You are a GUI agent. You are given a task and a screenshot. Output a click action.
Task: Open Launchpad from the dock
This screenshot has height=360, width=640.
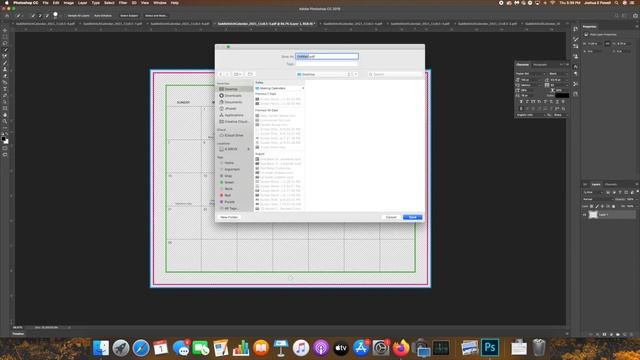[x=121, y=348]
